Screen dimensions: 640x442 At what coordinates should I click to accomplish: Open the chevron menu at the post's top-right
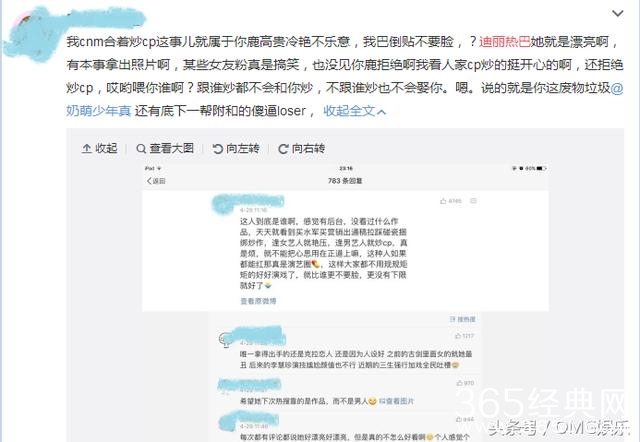(618, 13)
